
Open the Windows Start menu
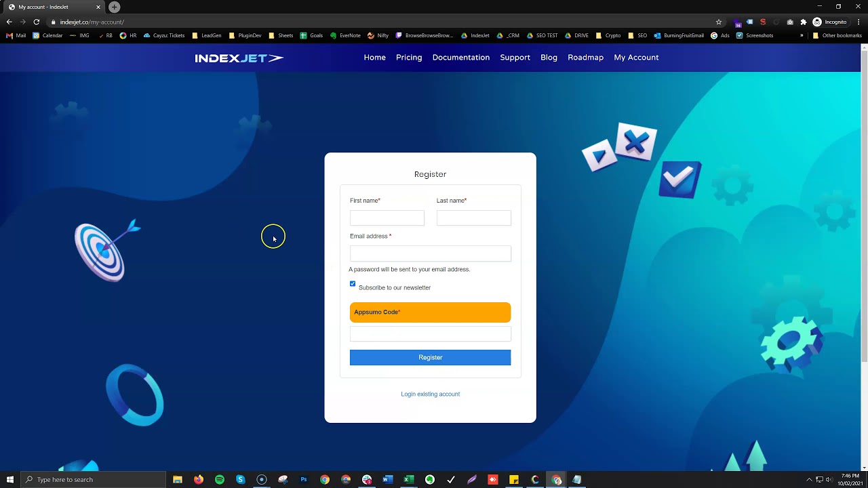pos(10,480)
